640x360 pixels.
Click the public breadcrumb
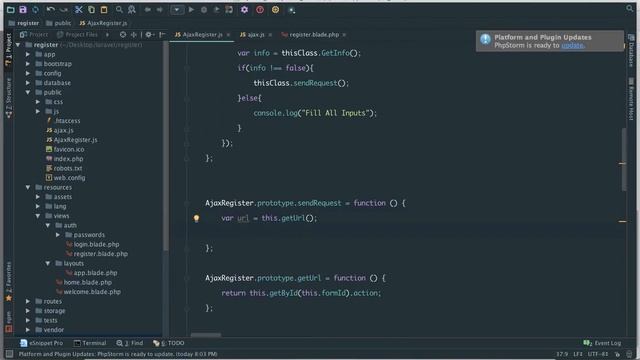click(58, 23)
